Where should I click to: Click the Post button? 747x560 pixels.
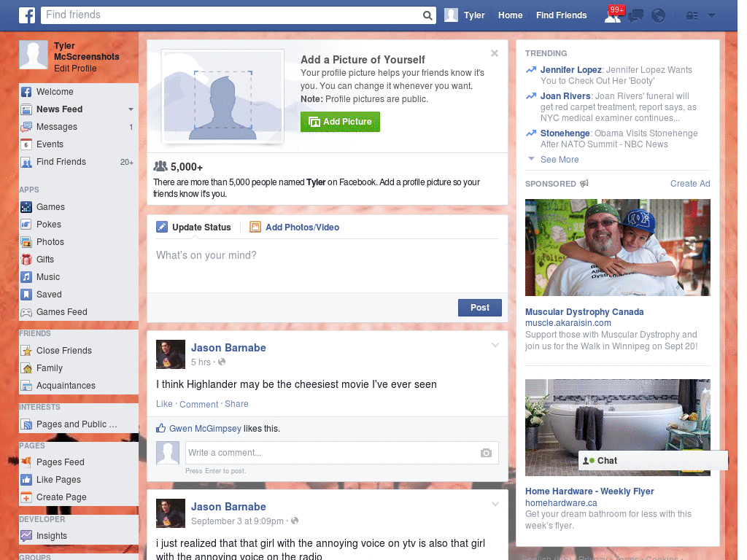pyautogui.click(x=480, y=308)
